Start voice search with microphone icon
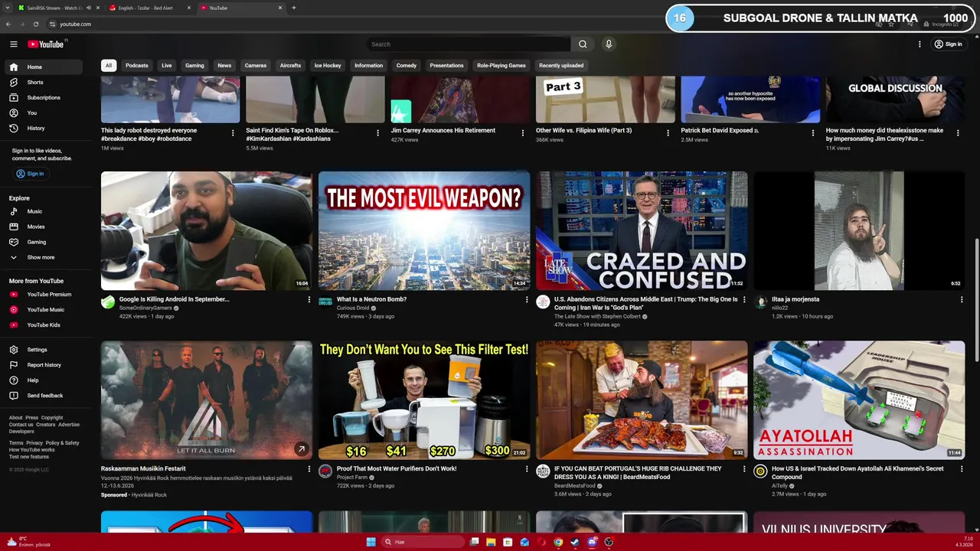 609,44
